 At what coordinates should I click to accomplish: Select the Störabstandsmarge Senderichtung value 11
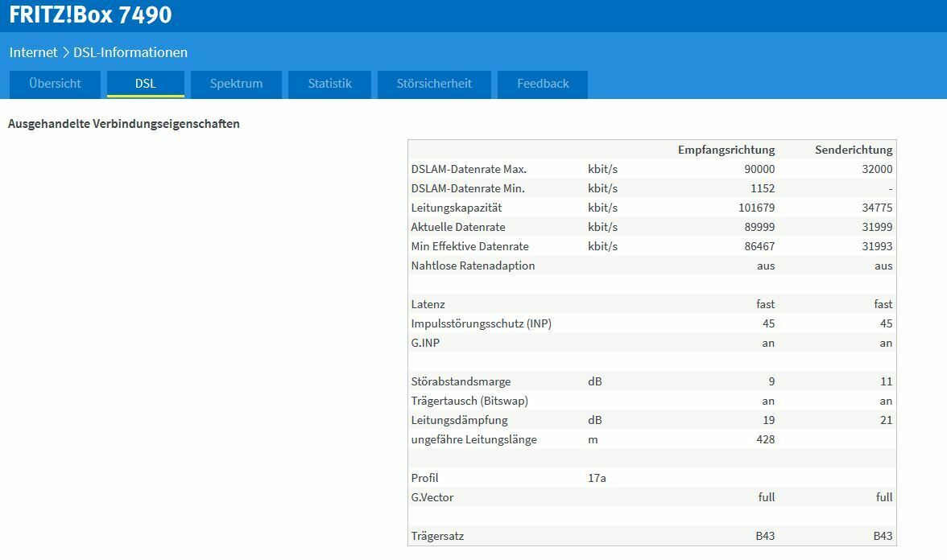pyautogui.click(x=886, y=381)
